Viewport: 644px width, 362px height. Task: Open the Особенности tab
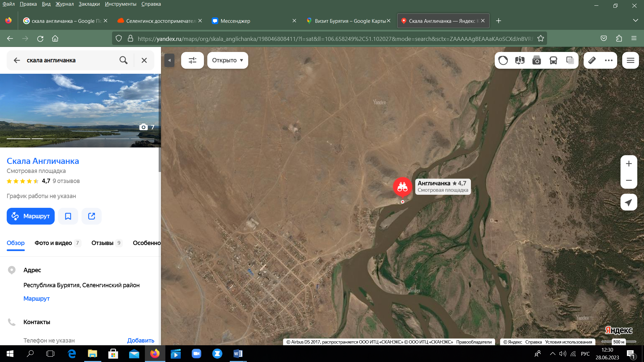[x=147, y=243]
